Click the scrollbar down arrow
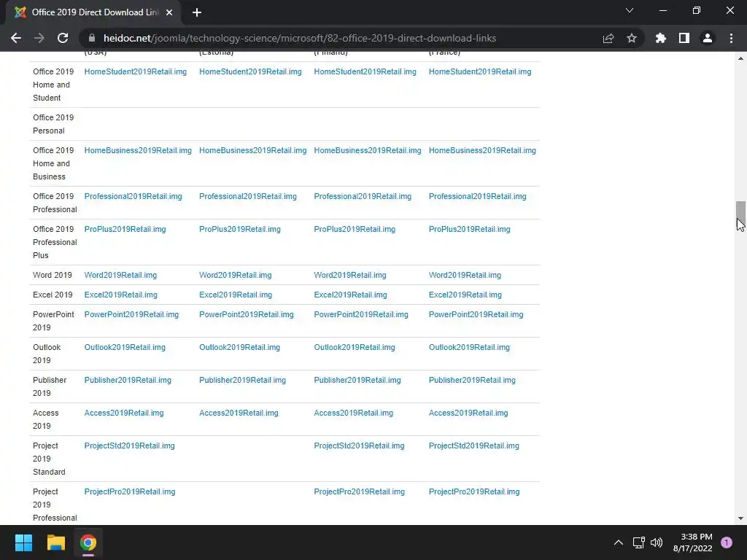The width and height of the screenshot is (747, 560). click(740, 518)
